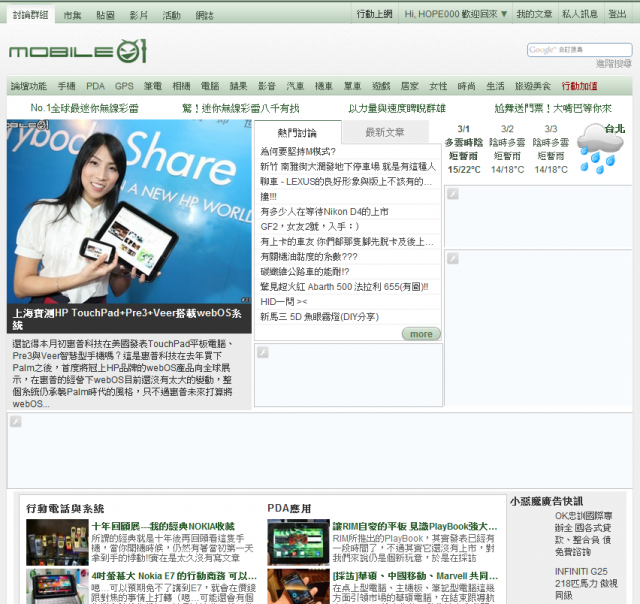The width and height of the screenshot is (640, 604).
Task: Select the GPS category in nav bar
Action: 124,86
